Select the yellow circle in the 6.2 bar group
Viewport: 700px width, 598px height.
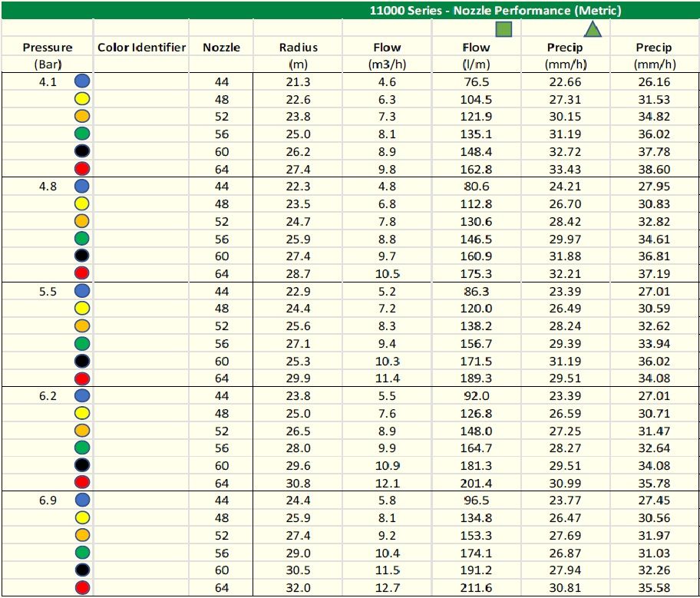click(x=82, y=414)
